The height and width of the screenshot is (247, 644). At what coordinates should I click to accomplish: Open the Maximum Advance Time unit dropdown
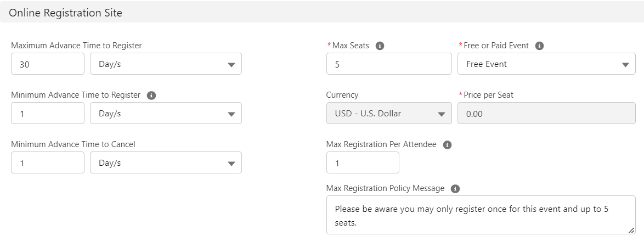[166, 64]
